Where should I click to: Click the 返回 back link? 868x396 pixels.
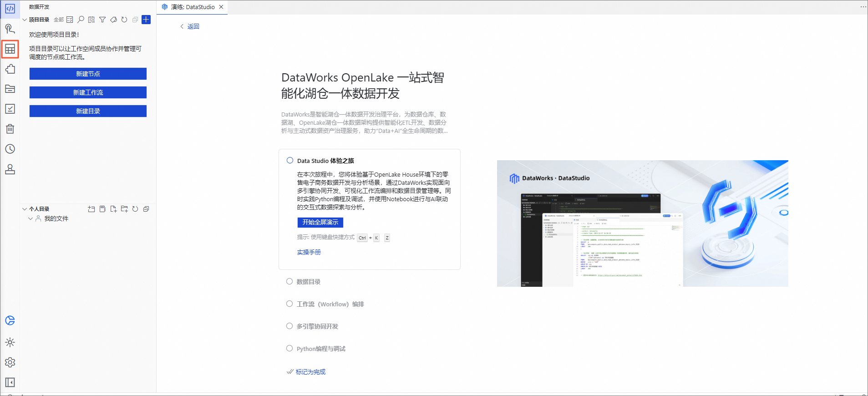pyautogui.click(x=193, y=26)
